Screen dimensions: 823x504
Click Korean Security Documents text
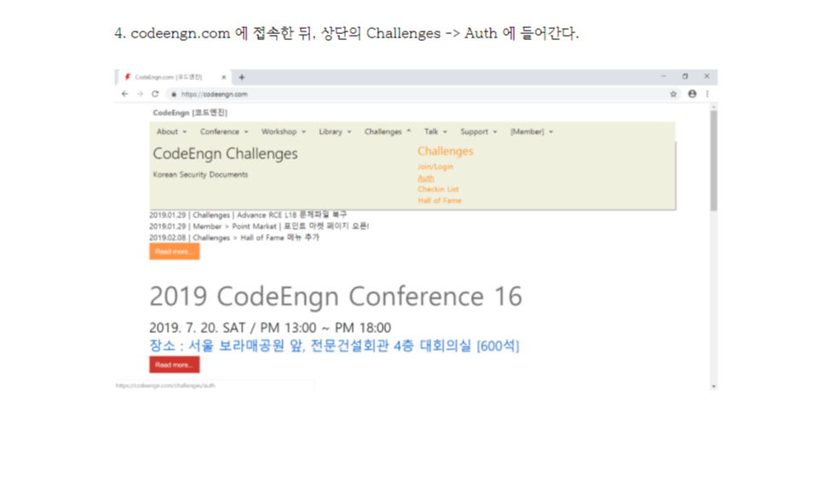(200, 175)
